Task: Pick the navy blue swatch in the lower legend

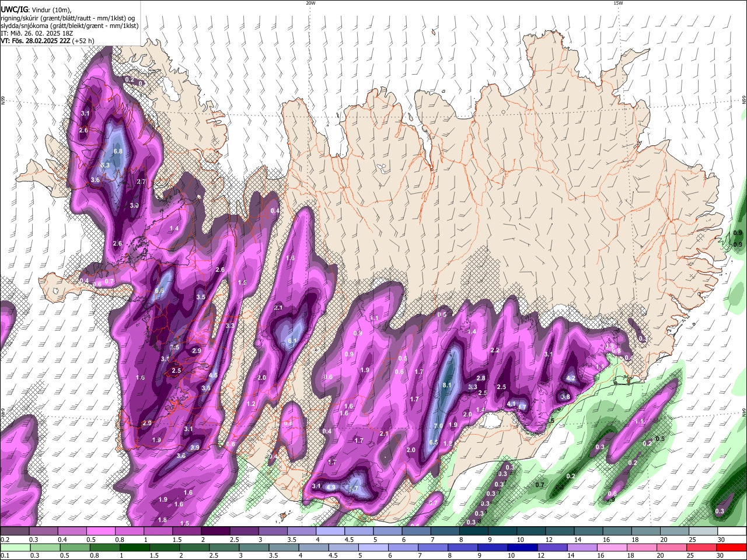Action: click(x=522, y=547)
